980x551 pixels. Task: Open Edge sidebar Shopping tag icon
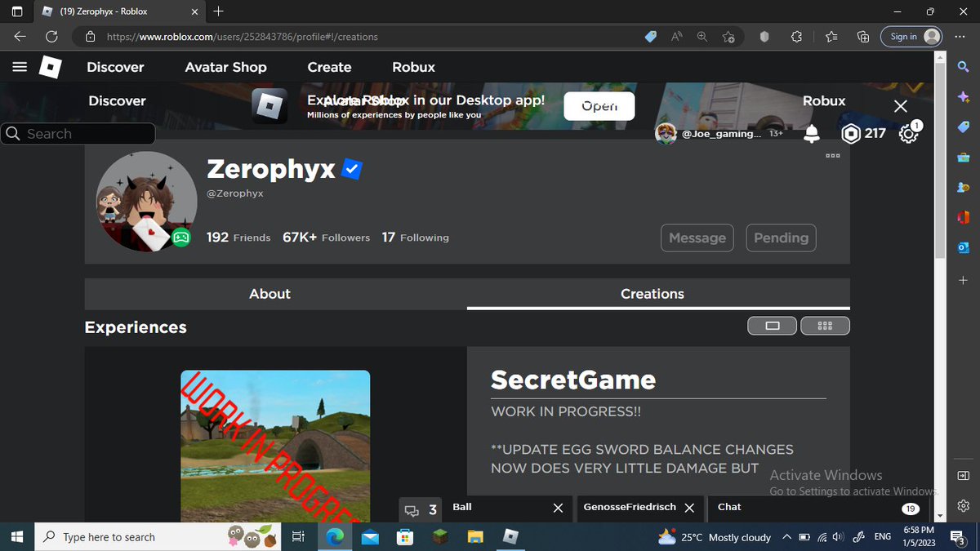tap(963, 127)
